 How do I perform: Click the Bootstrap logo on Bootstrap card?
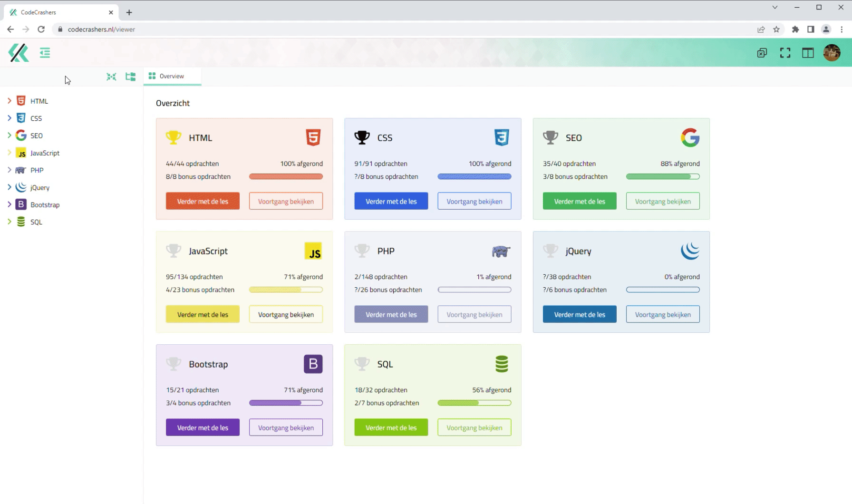(313, 364)
